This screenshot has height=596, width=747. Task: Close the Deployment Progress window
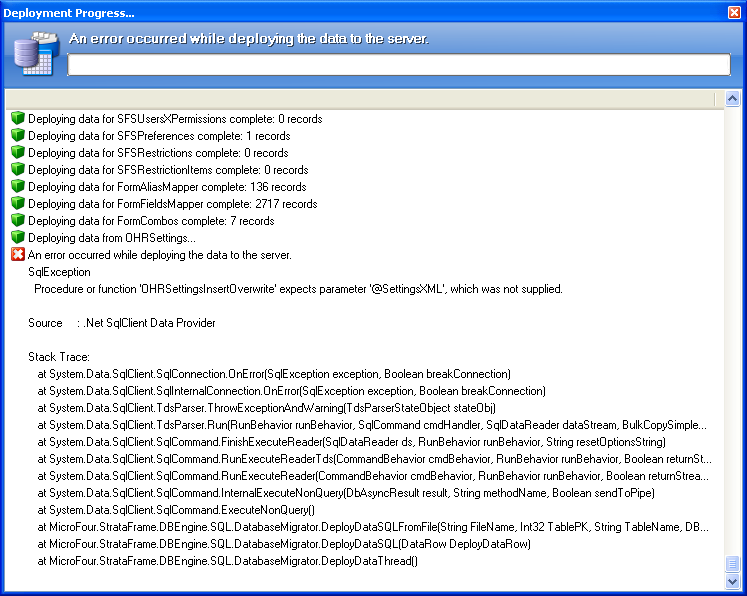(733, 12)
